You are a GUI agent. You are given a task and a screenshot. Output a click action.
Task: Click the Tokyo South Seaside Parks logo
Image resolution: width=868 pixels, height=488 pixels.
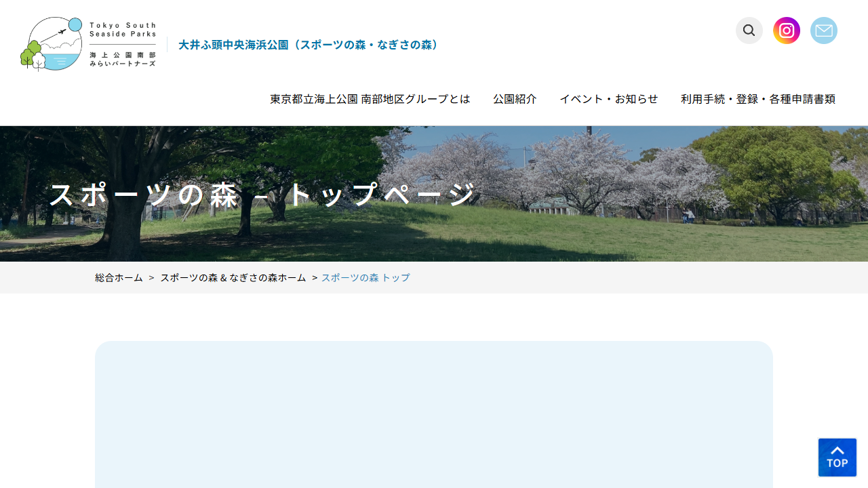click(88, 44)
